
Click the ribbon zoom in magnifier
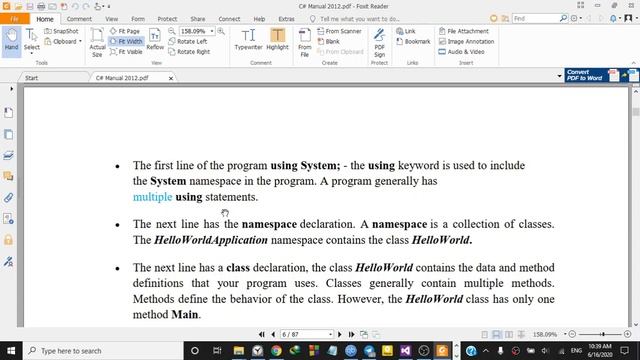tap(221, 31)
